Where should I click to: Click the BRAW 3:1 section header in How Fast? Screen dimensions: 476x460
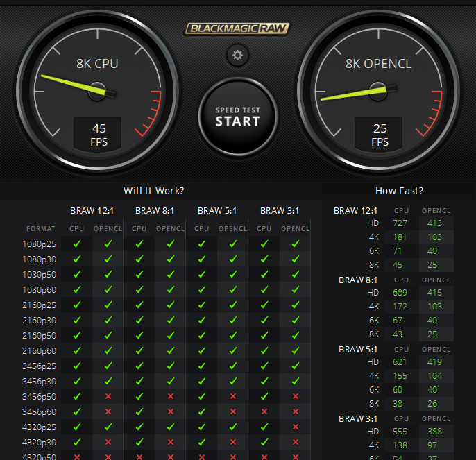point(358,418)
